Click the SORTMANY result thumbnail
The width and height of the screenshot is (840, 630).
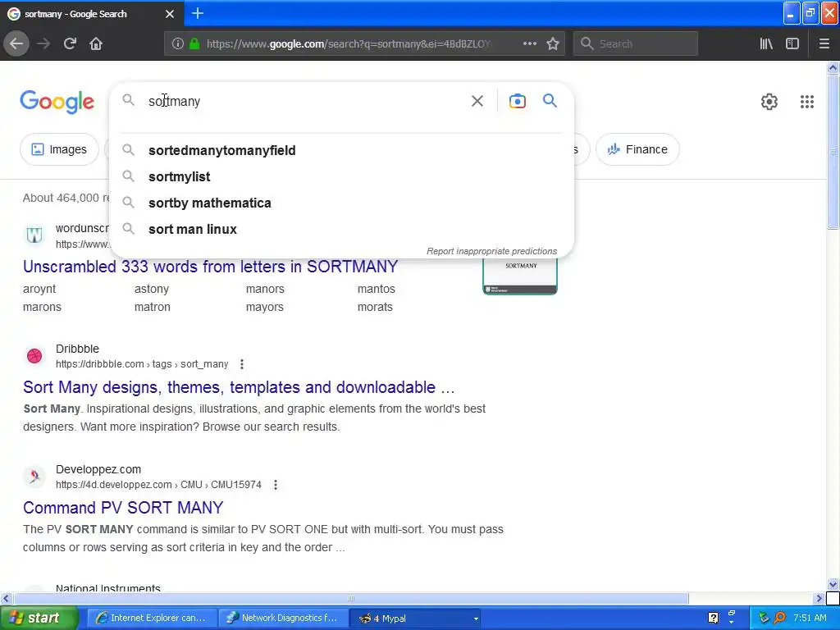click(x=520, y=276)
